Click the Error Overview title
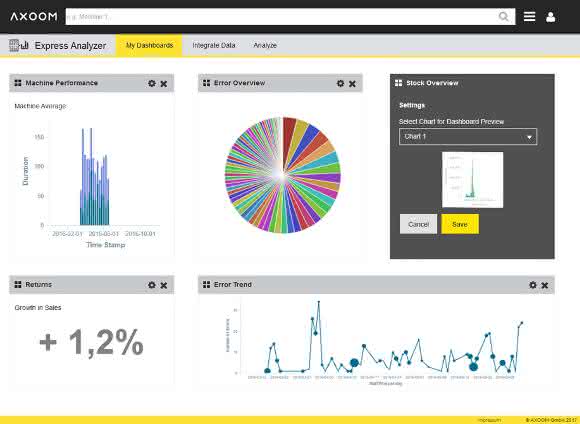Image resolution: width=580 pixels, height=424 pixels. [x=239, y=83]
